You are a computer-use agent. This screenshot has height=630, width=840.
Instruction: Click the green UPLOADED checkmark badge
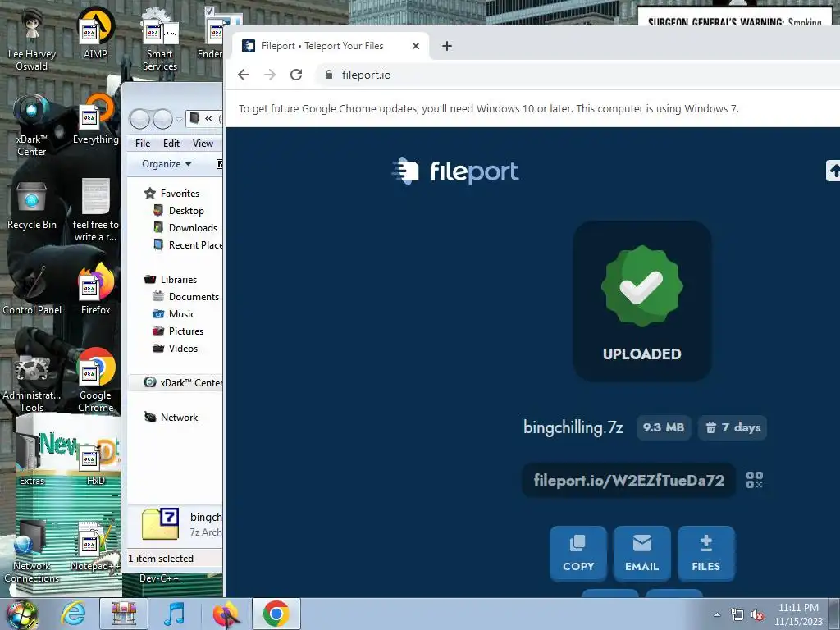click(x=641, y=285)
